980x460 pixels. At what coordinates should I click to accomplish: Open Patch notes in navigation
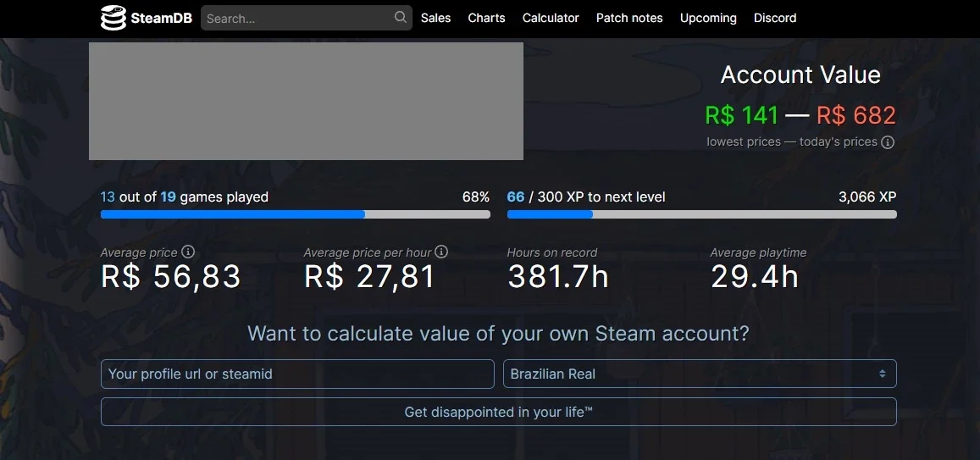point(629,18)
